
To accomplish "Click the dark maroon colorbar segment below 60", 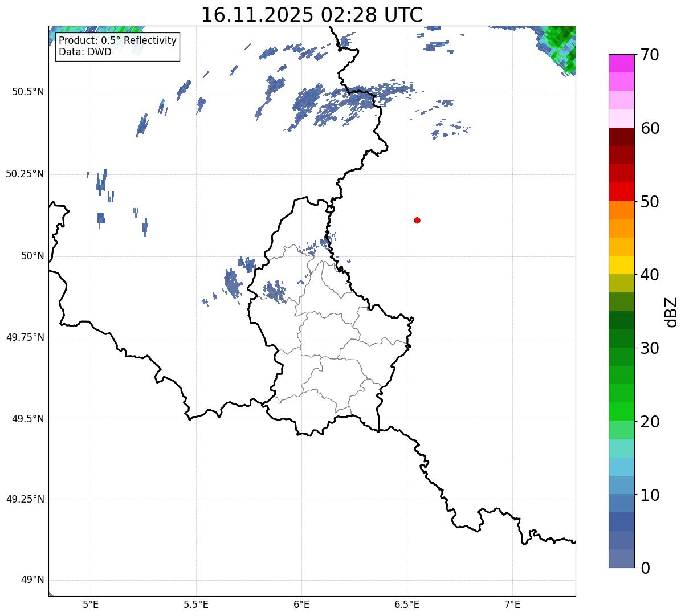I will click(x=622, y=137).
